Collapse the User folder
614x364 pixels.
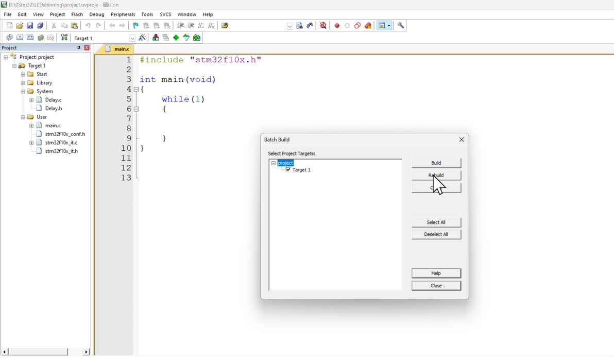pos(23,117)
